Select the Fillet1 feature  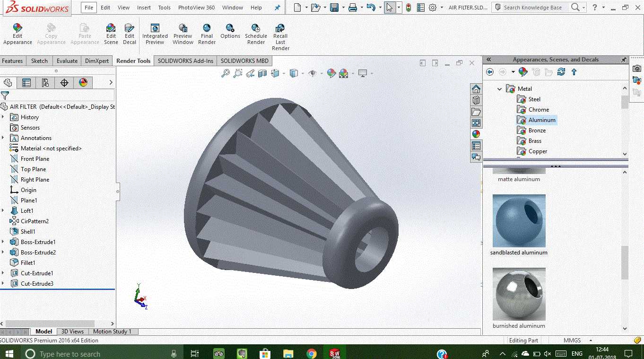pyautogui.click(x=28, y=263)
